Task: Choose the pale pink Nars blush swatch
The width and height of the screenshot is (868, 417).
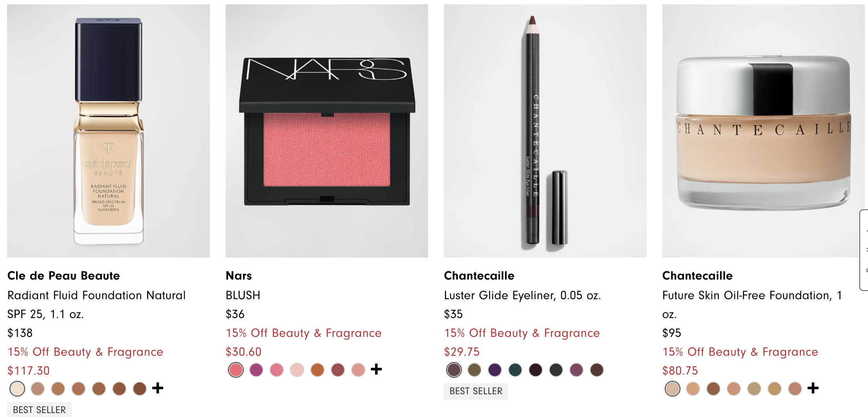Action: pos(297,370)
